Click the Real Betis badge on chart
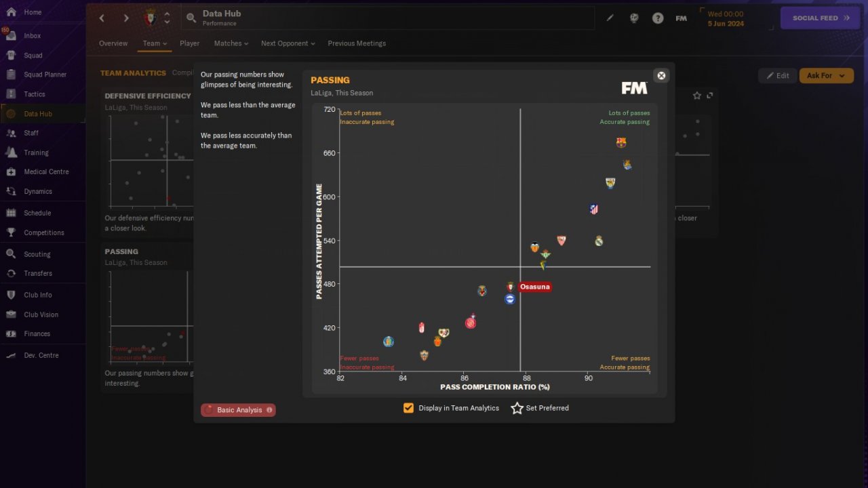The image size is (868, 488). pos(545,254)
